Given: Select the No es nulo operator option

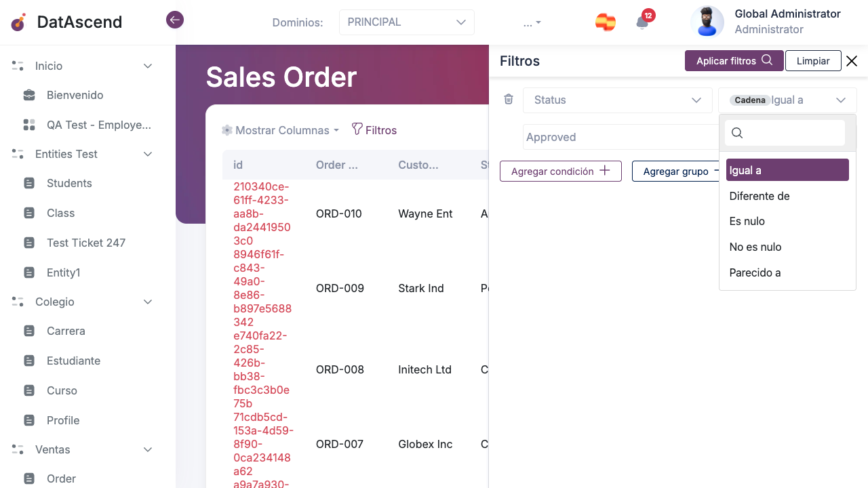Looking at the screenshot, I should click(787, 247).
